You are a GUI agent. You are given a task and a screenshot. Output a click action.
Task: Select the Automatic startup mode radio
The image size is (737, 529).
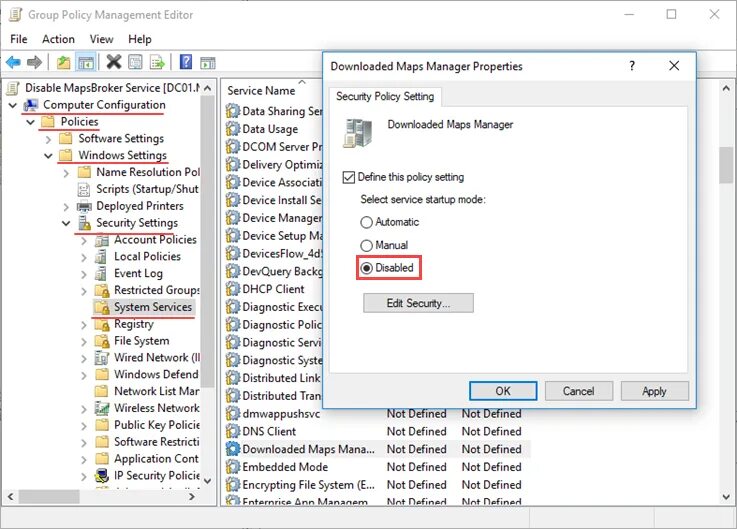[367, 222]
